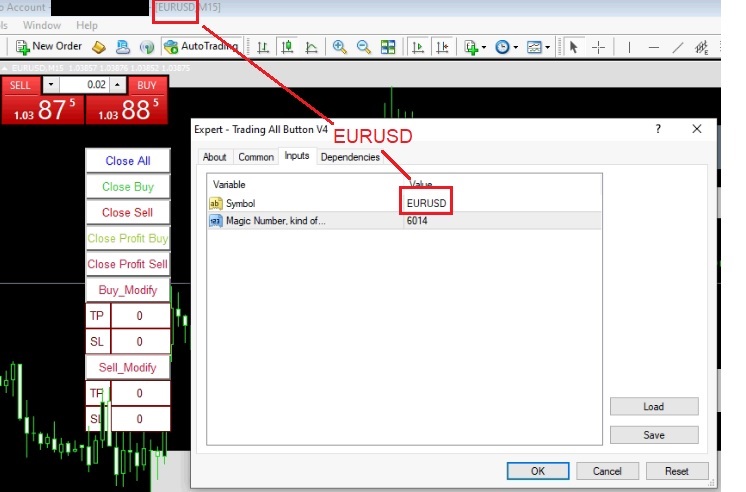Screen dimensions: 746x492
Task: Click the Sell_Modify button
Action: (128, 367)
